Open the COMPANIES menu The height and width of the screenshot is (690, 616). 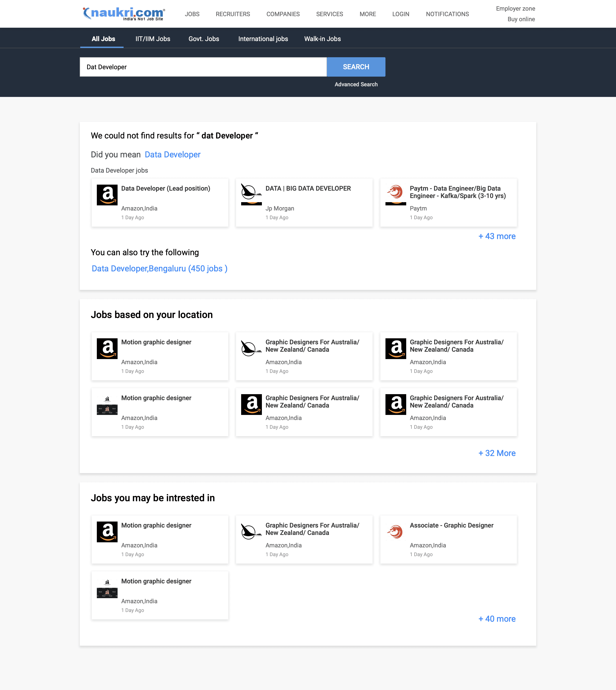(x=283, y=14)
